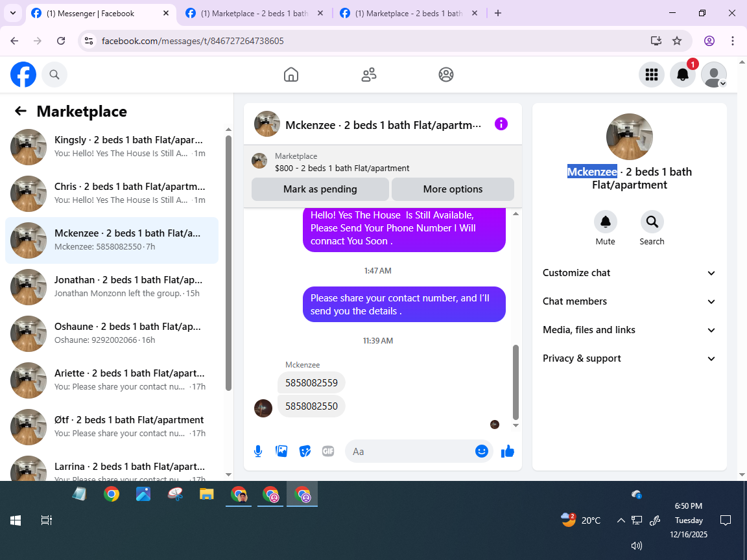Click the $800 listing title in Marketplace banner
Viewport: 747px width, 560px height.
[x=342, y=168]
